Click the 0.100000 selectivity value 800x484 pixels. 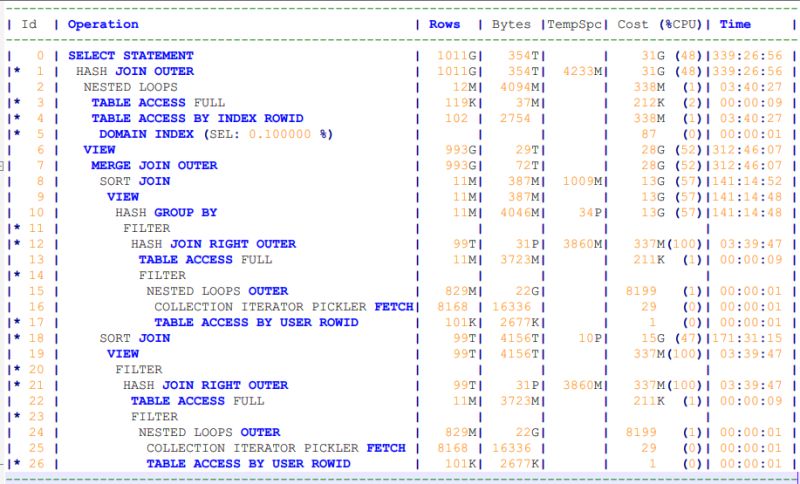tap(280, 134)
